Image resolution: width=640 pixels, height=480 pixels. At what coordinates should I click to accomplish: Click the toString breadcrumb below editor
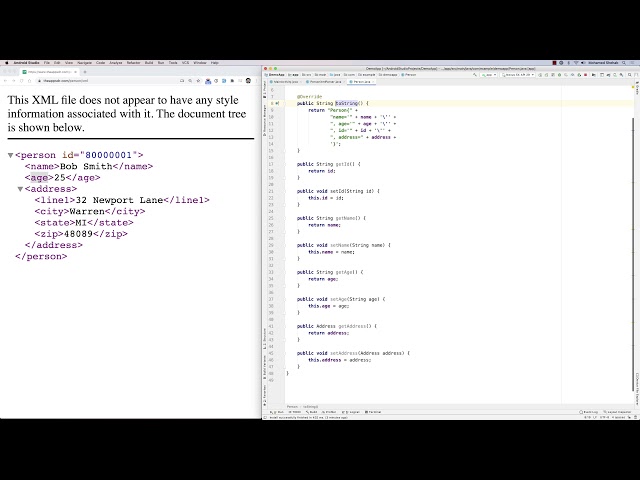point(311,407)
